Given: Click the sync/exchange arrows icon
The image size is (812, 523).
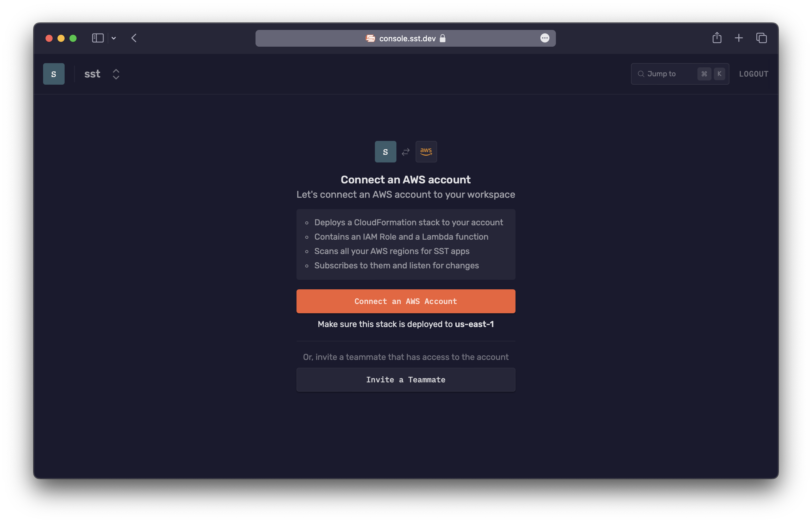Looking at the screenshot, I should [x=405, y=151].
